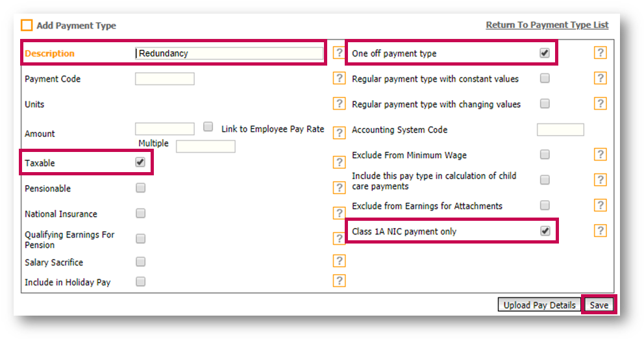This screenshot has height=339, width=644.
Task: Focus the Accounting System Code field
Action: [560, 130]
